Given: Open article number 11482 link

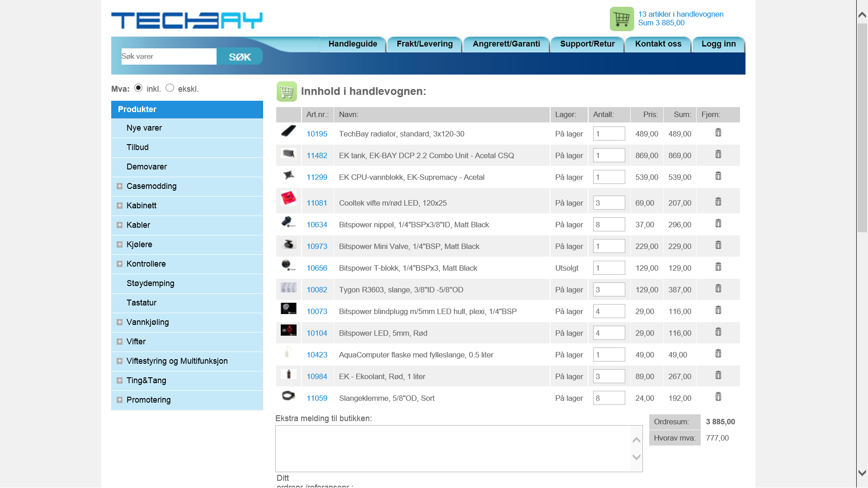Looking at the screenshot, I should point(317,155).
